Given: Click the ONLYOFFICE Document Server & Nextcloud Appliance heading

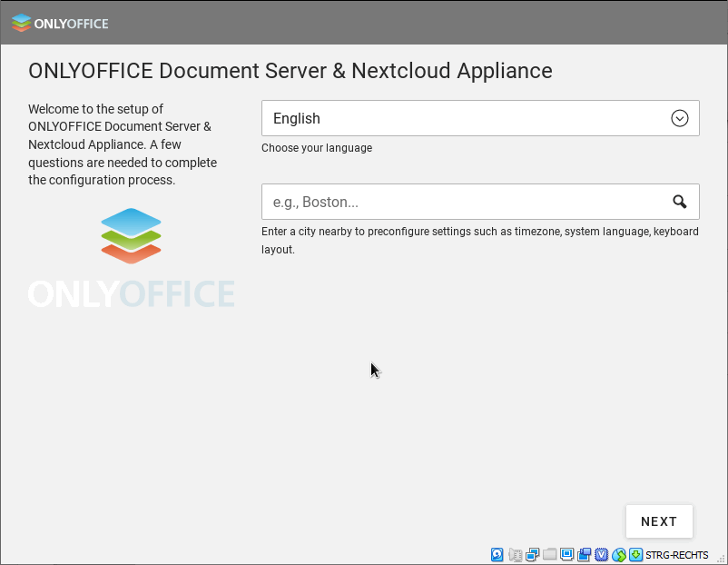Looking at the screenshot, I should pos(290,71).
